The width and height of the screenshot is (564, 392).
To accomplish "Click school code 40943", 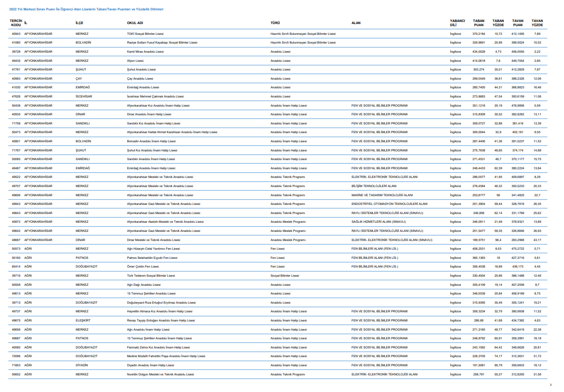I will coord(16,34).
